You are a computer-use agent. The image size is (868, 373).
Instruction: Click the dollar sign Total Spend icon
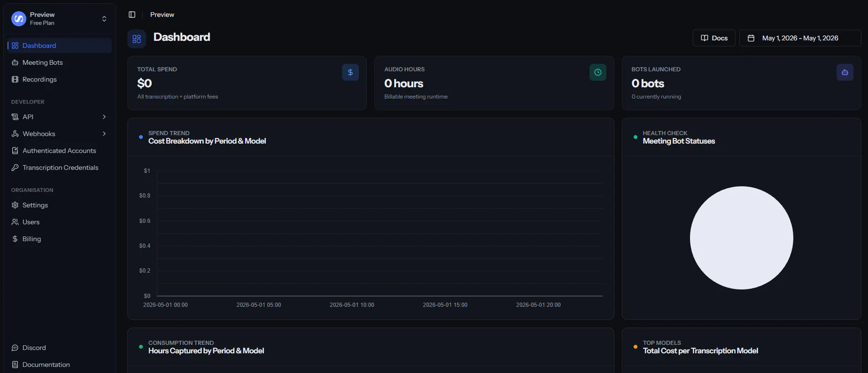tap(350, 72)
